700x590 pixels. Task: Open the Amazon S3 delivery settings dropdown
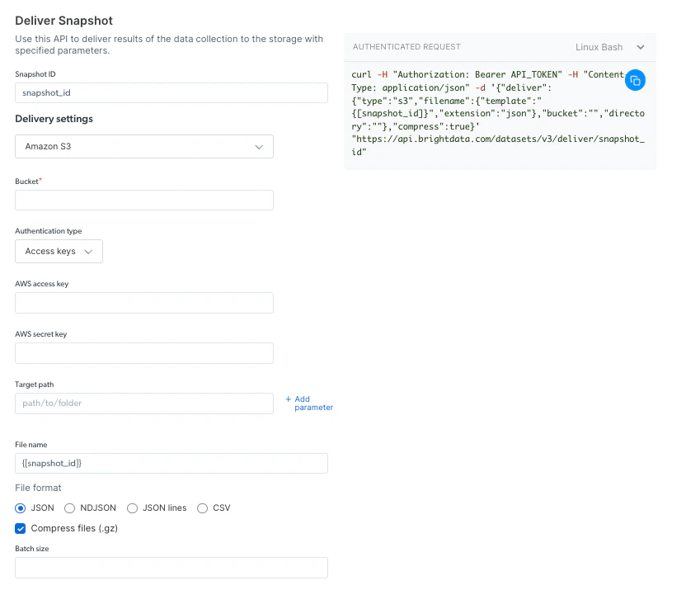tap(143, 145)
